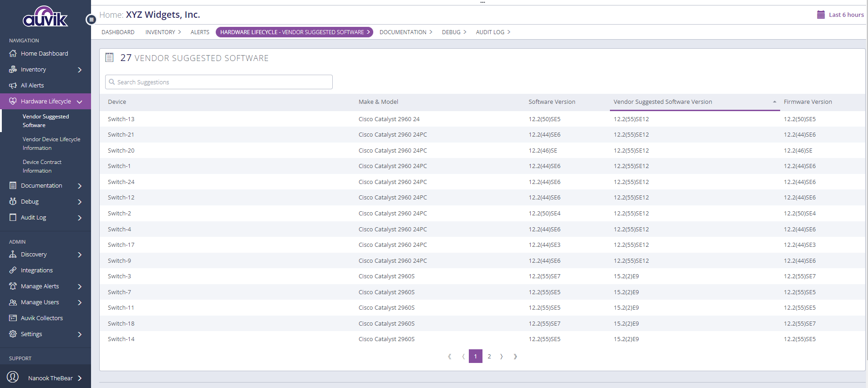Viewport: 868px width, 388px height.
Task: Click the Switch-20 device row
Action: click(482, 150)
